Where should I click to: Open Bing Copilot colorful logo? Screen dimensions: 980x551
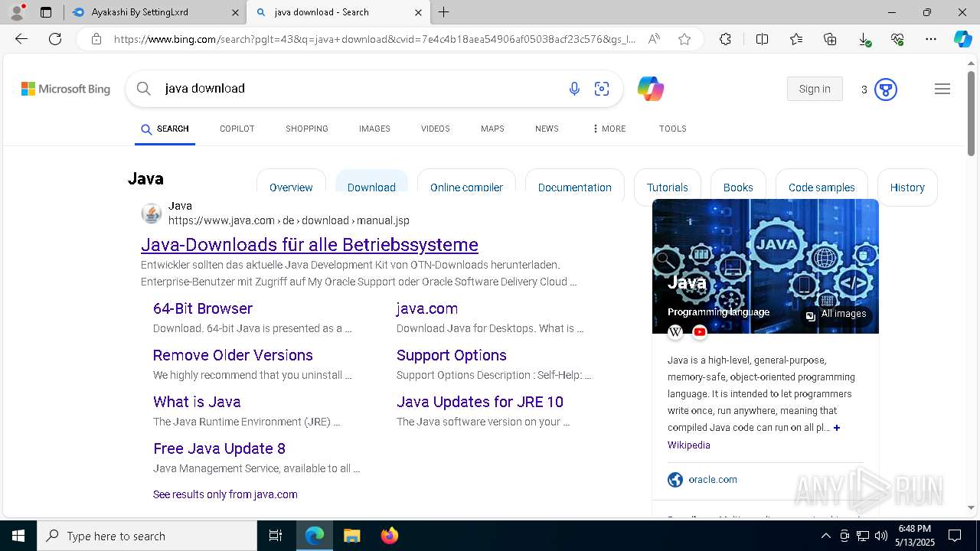click(x=651, y=90)
